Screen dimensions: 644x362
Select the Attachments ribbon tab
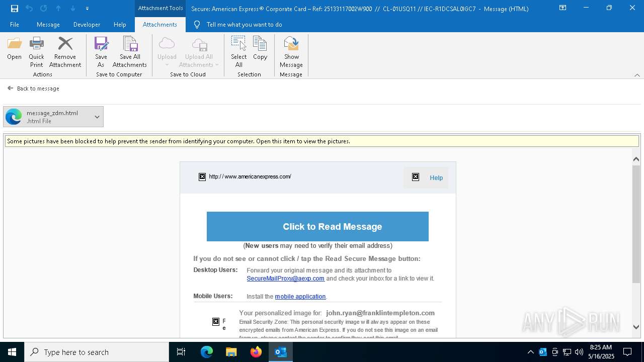tap(160, 25)
